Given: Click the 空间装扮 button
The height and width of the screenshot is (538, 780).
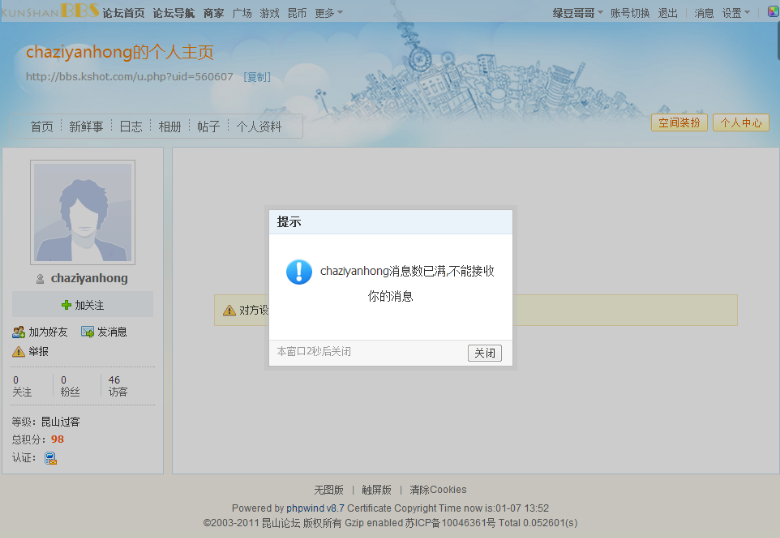Looking at the screenshot, I should 679,123.
